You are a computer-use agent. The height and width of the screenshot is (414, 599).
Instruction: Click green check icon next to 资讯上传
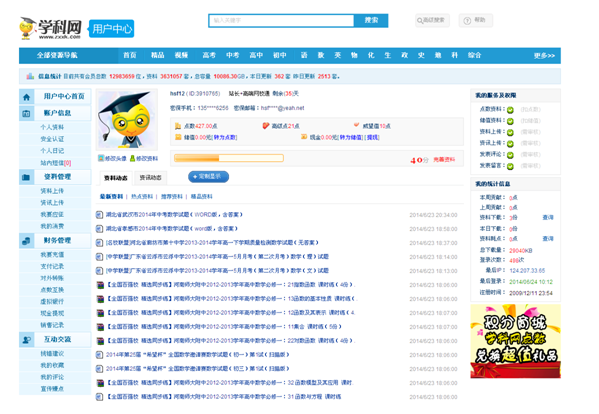(510, 144)
